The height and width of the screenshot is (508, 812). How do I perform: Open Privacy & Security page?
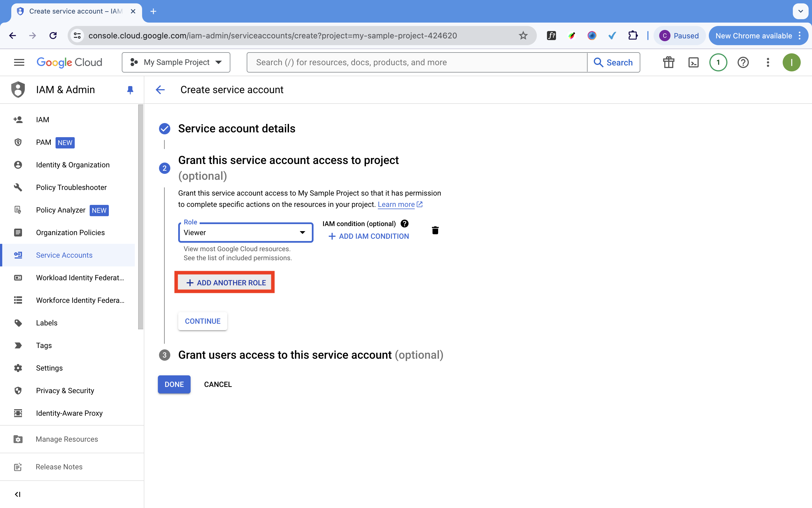[x=67, y=390]
